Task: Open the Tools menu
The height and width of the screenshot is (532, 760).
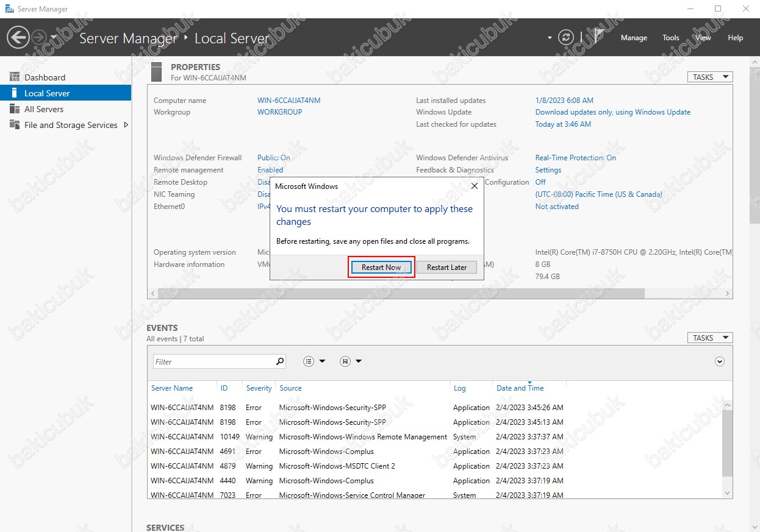Action: [671, 38]
